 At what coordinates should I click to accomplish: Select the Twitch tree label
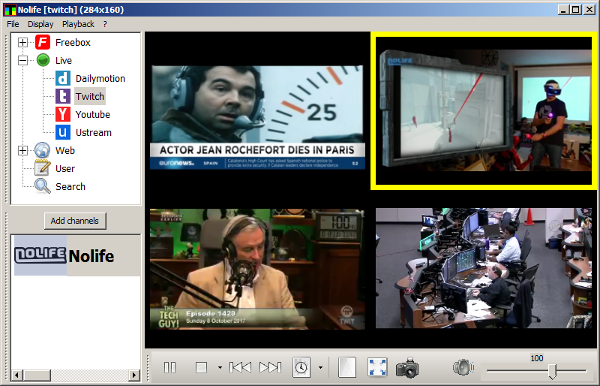(90, 96)
